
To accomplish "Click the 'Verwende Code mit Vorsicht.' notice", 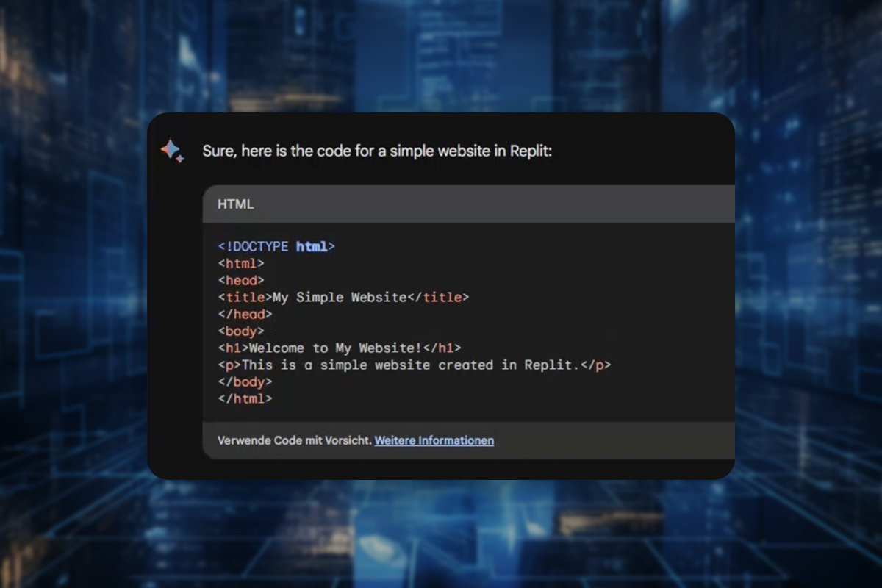I will click(x=295, y=440).
